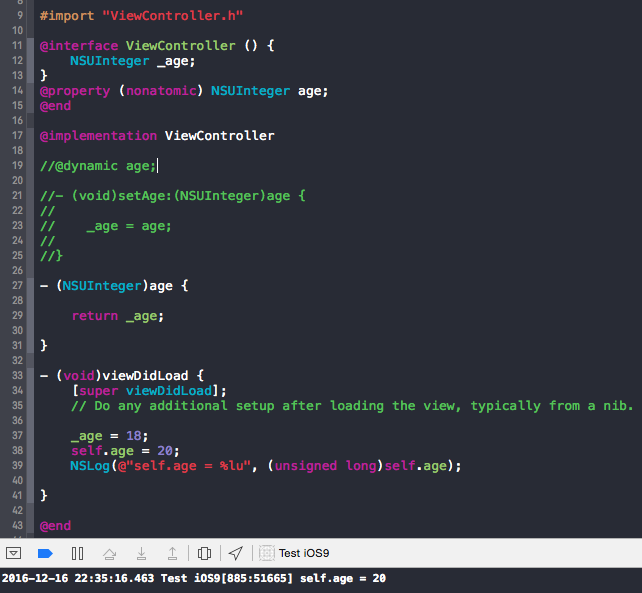Image resolution: width=642 pixels, height=593 pixels.
Task: Click the console output line
Action: (193, 578)
